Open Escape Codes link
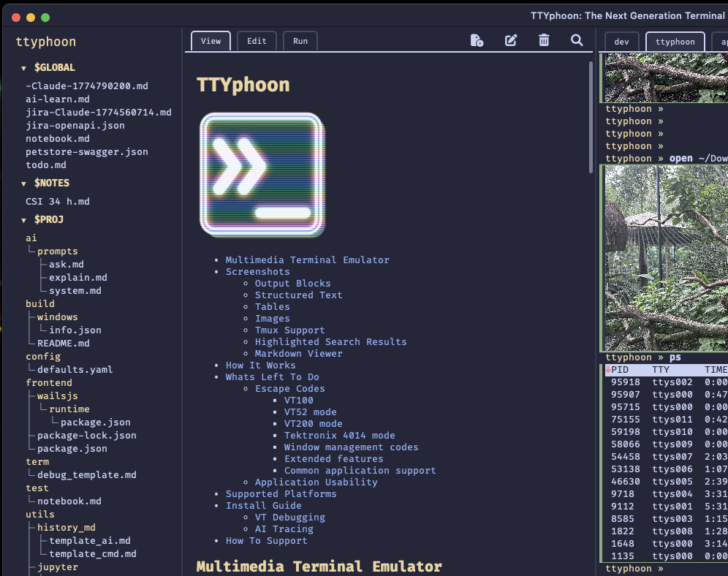The image size is (728, 576). tap(289, 388)
